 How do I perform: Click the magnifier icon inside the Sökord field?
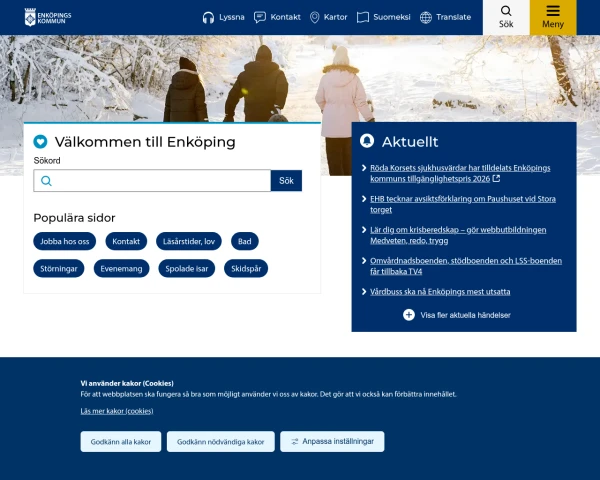46,181
